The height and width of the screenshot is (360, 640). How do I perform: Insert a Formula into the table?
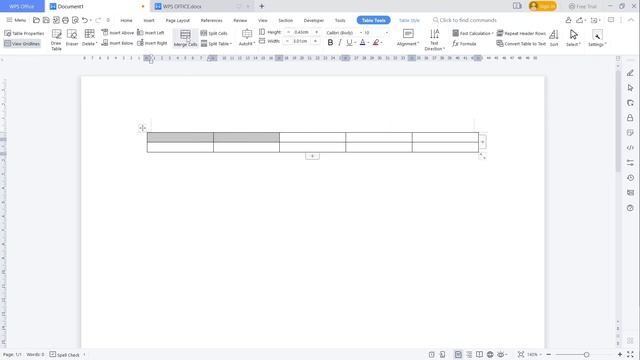coord(464,43)
